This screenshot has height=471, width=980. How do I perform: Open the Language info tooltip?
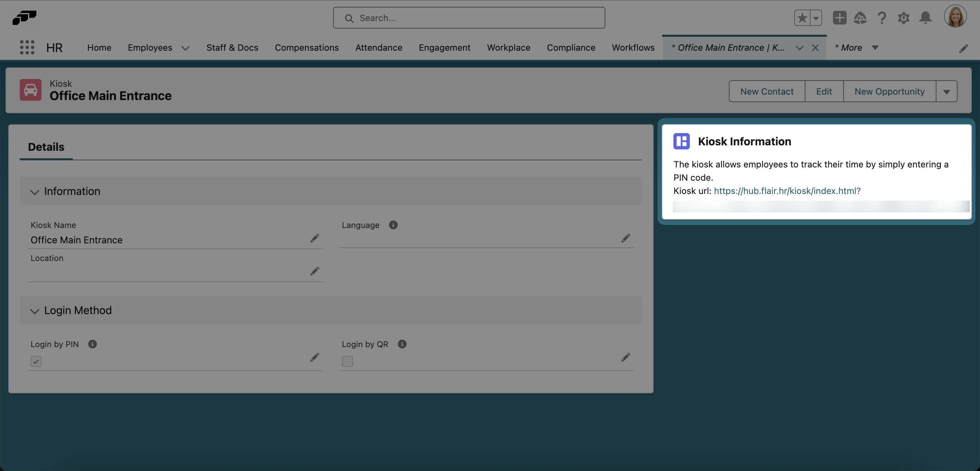pos(393,225)
